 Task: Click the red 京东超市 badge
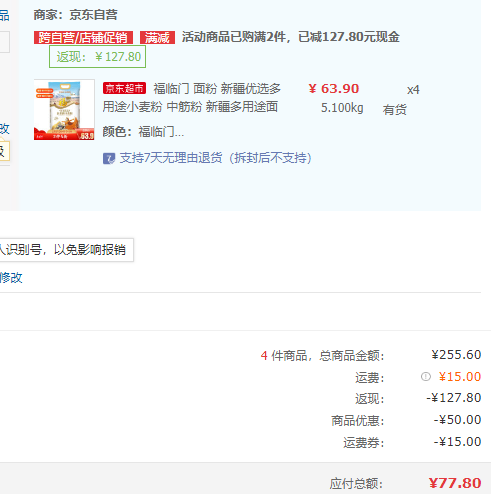point(124,88)
